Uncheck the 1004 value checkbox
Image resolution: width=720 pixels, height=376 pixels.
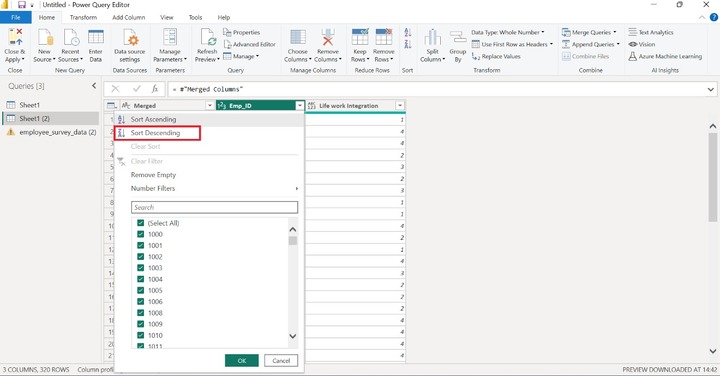(141, 279)
